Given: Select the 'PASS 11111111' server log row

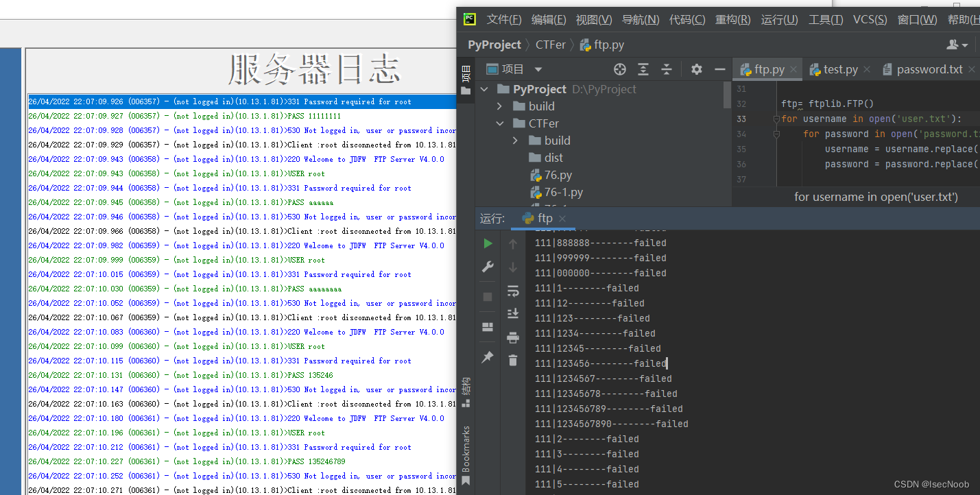Looking at the screenshot, I should 242,116.
